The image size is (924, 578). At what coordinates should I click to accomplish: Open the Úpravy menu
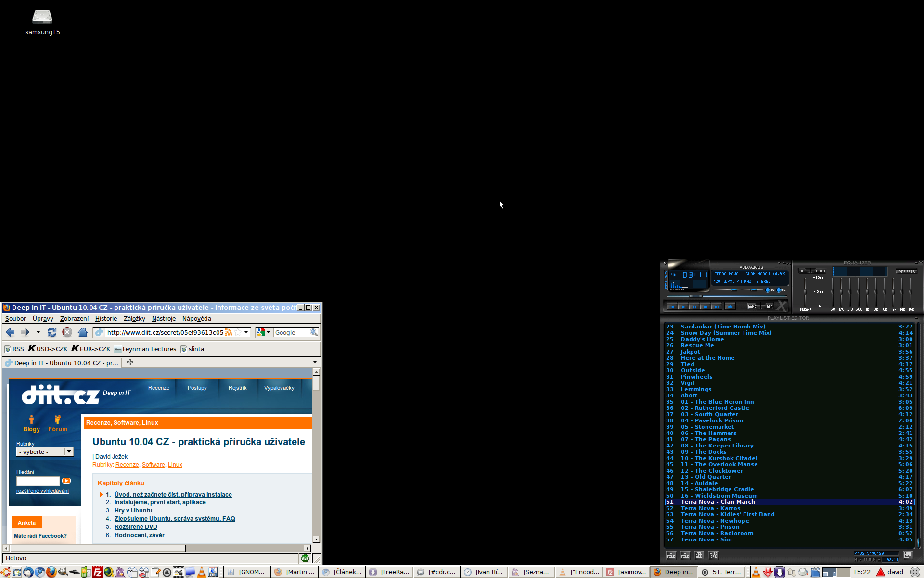pos(43,319)
